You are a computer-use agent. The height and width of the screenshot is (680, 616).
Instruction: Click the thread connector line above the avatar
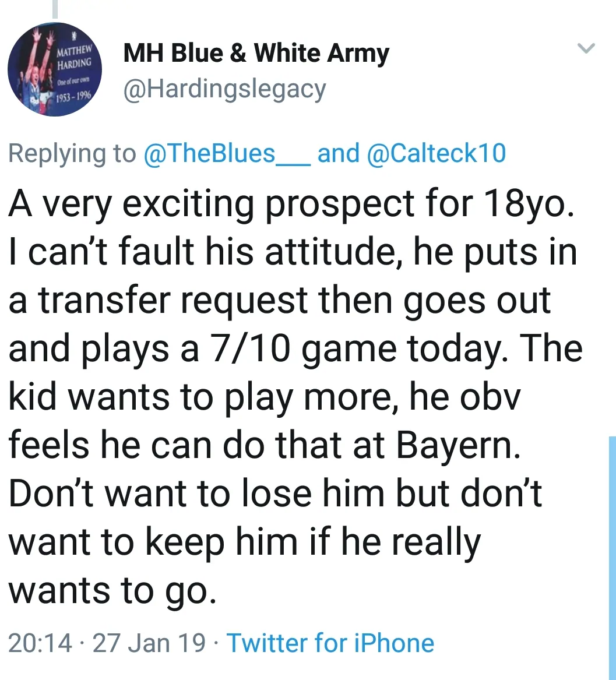click(56, 8)
